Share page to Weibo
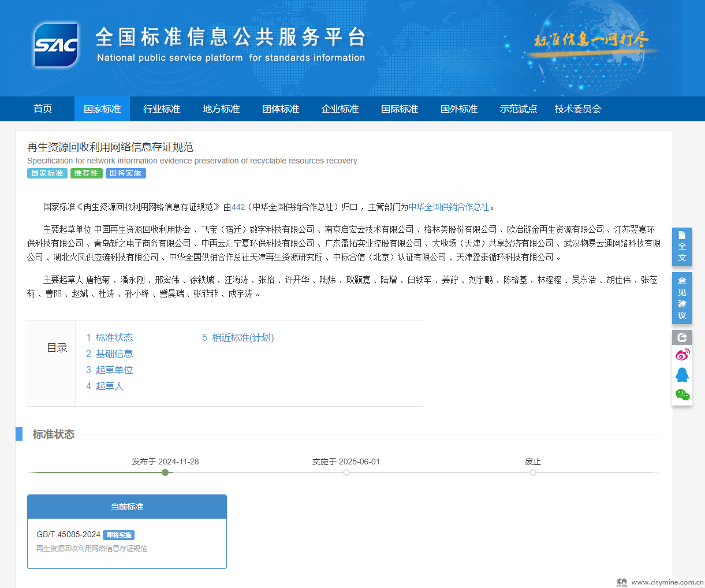The width and height of the screenshot is (705, 588). tap(682, 355)
